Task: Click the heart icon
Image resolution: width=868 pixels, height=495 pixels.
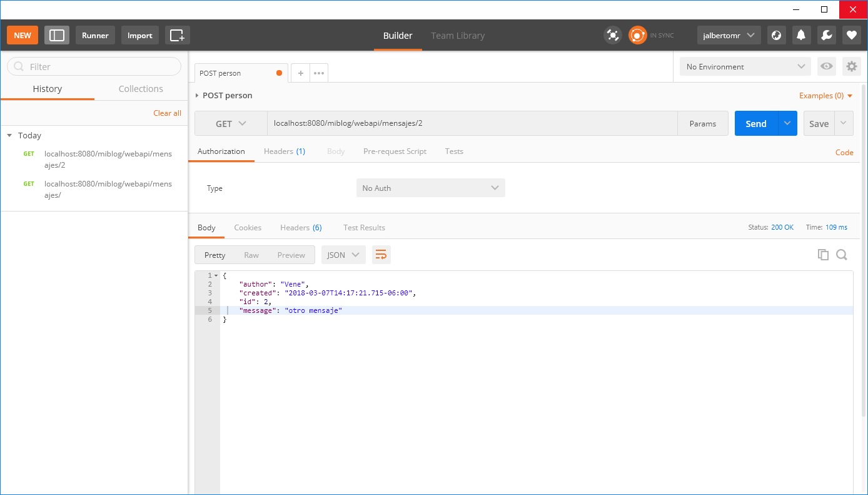Action: coord(851,35)
